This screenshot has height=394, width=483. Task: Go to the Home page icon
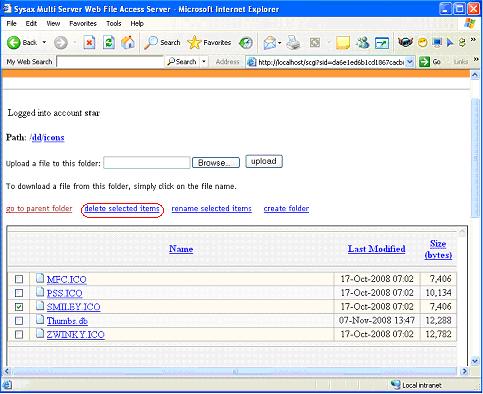coord(128,43)
